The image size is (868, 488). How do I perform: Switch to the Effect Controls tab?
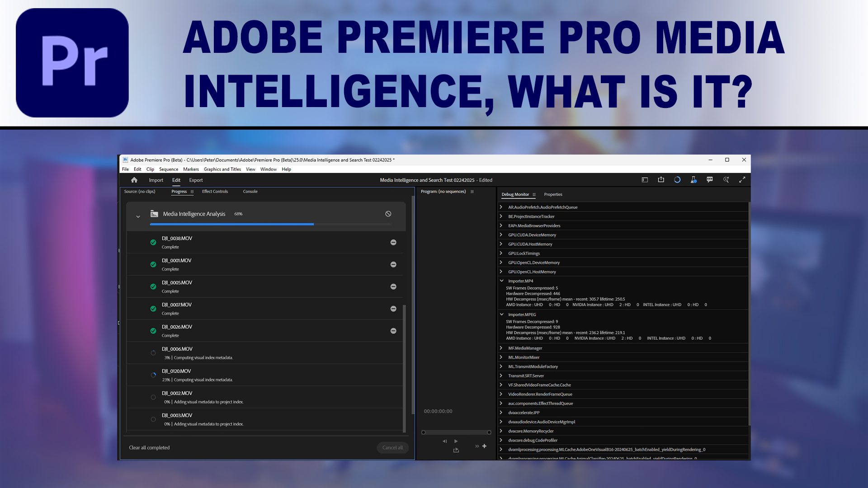click(215, 191)
